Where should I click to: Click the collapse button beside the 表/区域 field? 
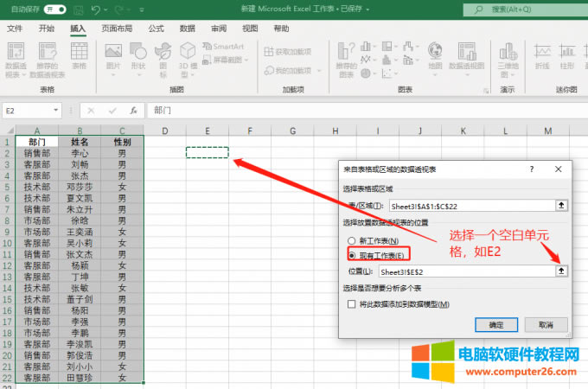click(561, 205)
